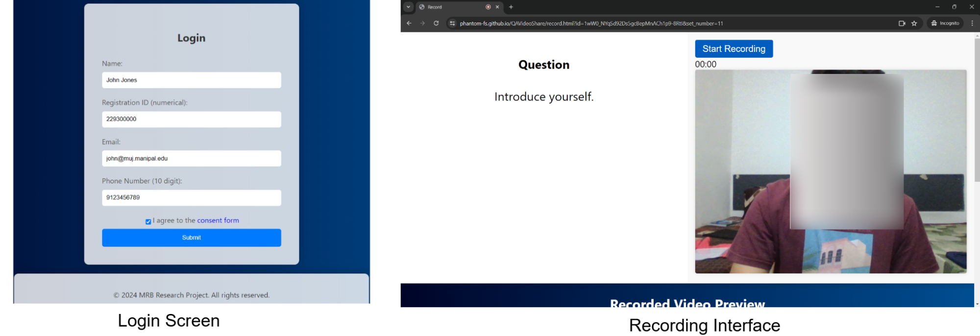Open the site information icon in address bar
980x336 pixels.
click(452, 23)
